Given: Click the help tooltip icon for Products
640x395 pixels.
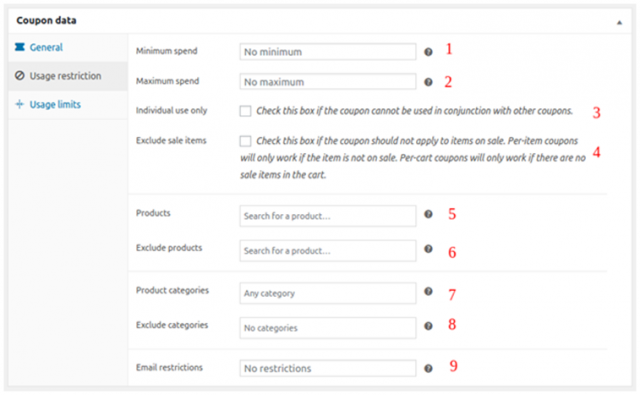Looking at the screenshot, I should tap(428, 214).
